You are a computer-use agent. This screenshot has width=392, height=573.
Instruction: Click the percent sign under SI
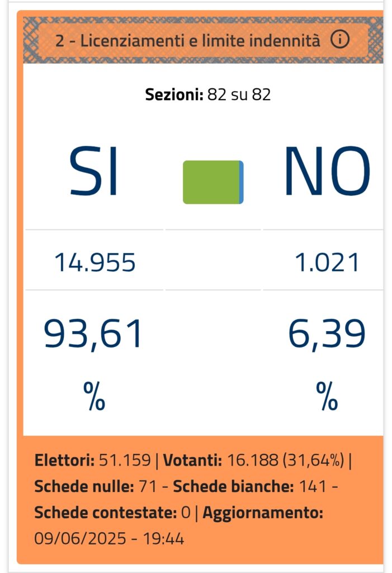[x=95, y=396]
